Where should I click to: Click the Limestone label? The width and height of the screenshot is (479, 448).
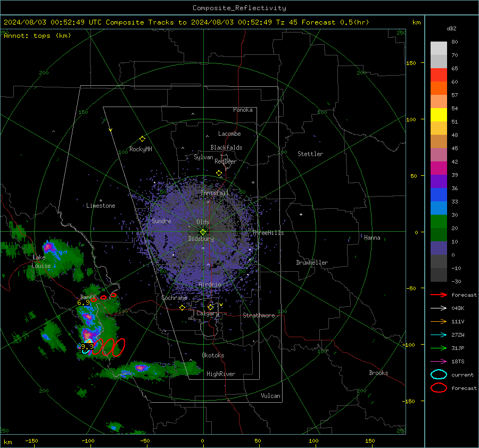pyautogui.click(x=101, y=206)
